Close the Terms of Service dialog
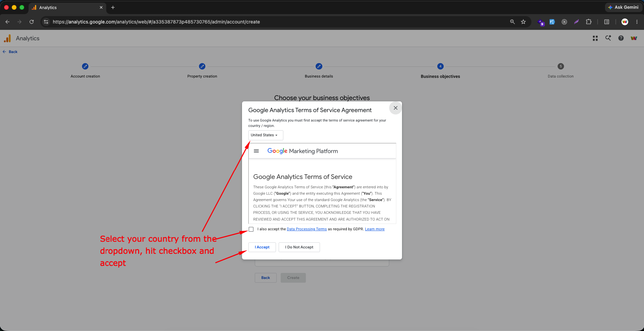The image size is (644, 331). [x=396, y=108]
